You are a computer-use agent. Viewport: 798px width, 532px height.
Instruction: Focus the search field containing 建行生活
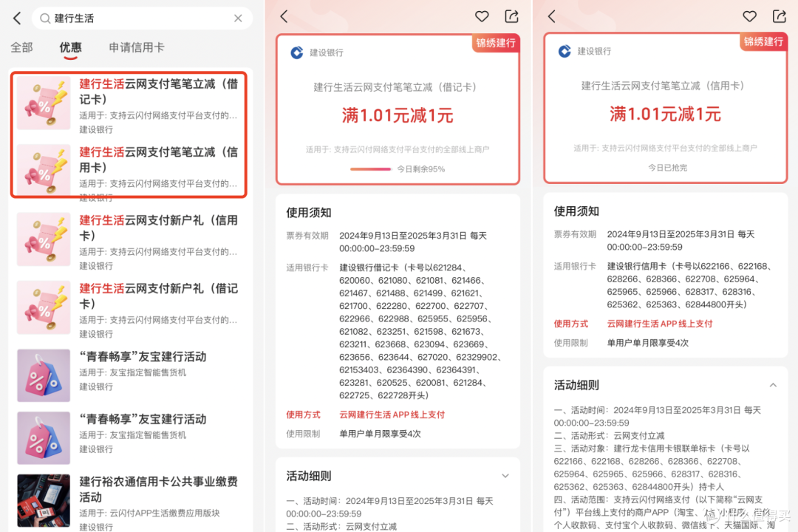(x=142, y=18)
